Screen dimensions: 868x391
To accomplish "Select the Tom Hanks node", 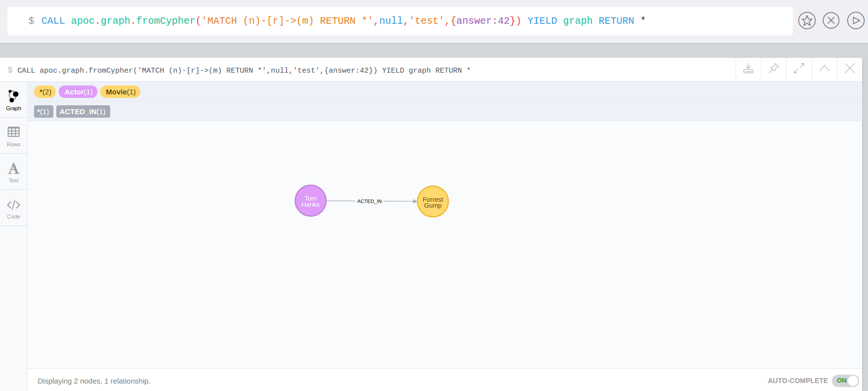I will [310, 201].
